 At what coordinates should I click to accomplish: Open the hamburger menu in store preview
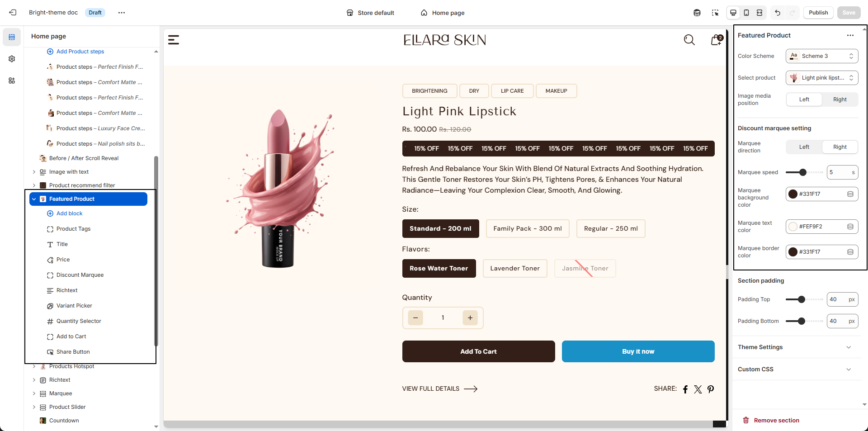pos(174,40)
